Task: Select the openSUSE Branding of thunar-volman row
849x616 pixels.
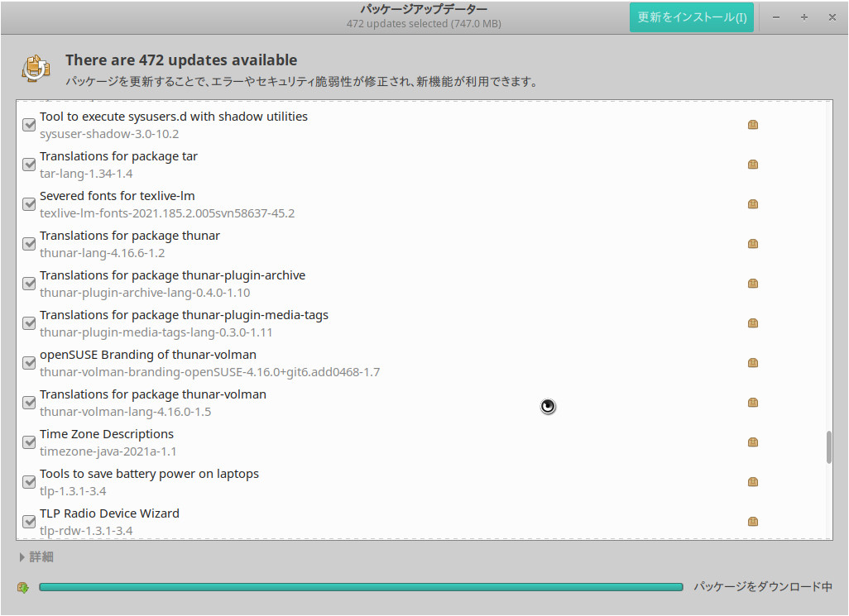Action: [331, 363]
